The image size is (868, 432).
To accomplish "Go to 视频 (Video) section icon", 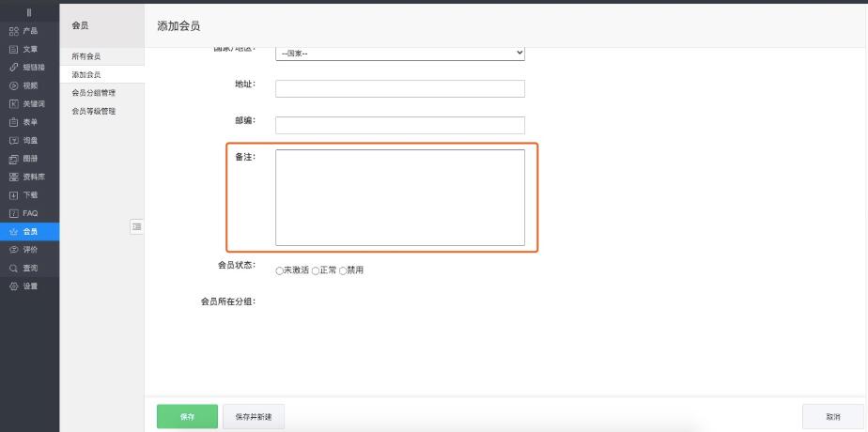I will point(14,85).
